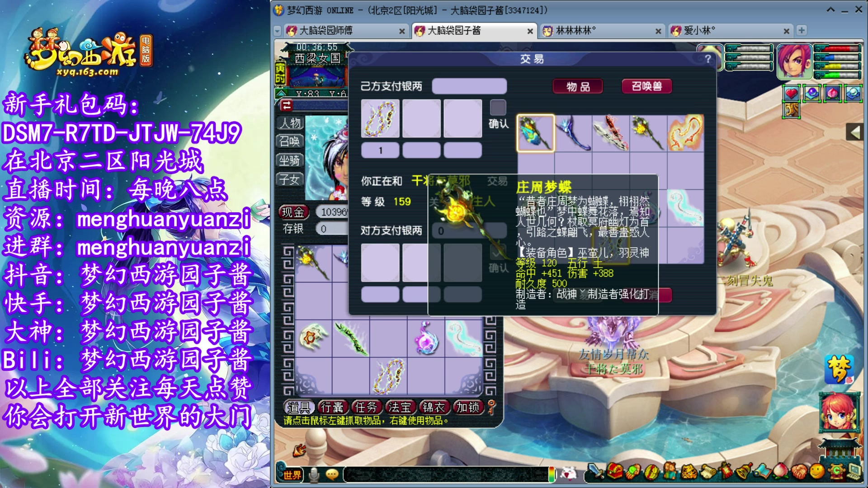868x488 pixels.
Task: Click the quantity field showing 1
Action: (x=380, y=150)
